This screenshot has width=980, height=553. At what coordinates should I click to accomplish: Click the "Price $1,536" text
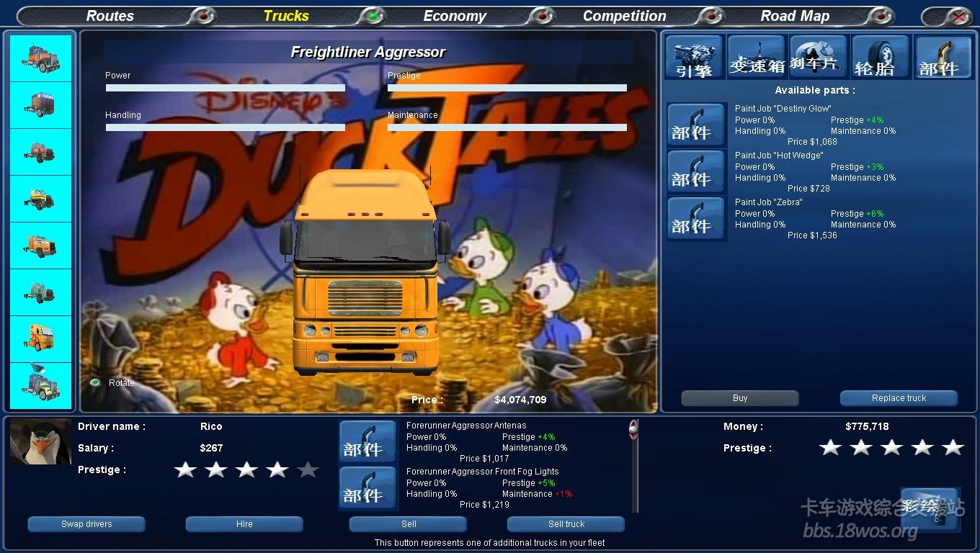click(812, 235)
